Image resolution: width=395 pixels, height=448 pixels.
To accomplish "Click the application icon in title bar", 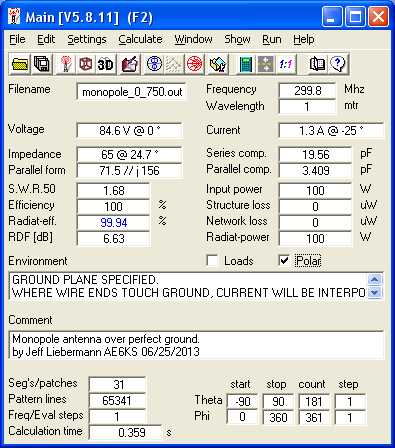I will (14, 17).
